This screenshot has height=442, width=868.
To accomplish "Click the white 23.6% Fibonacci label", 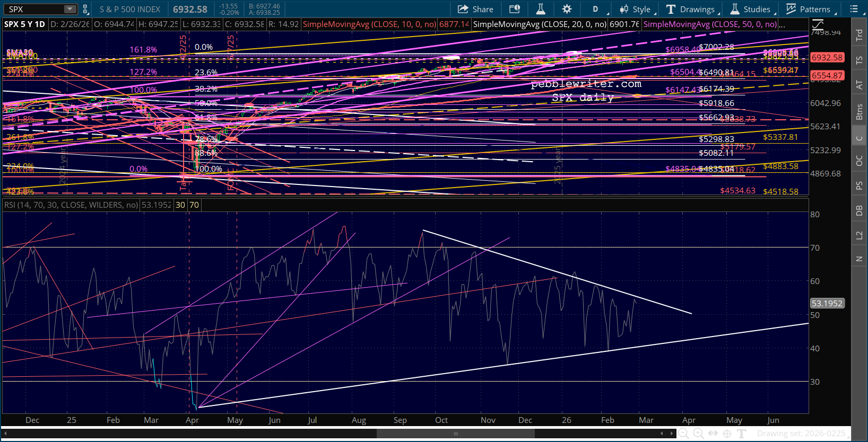I will click(206, 73).
